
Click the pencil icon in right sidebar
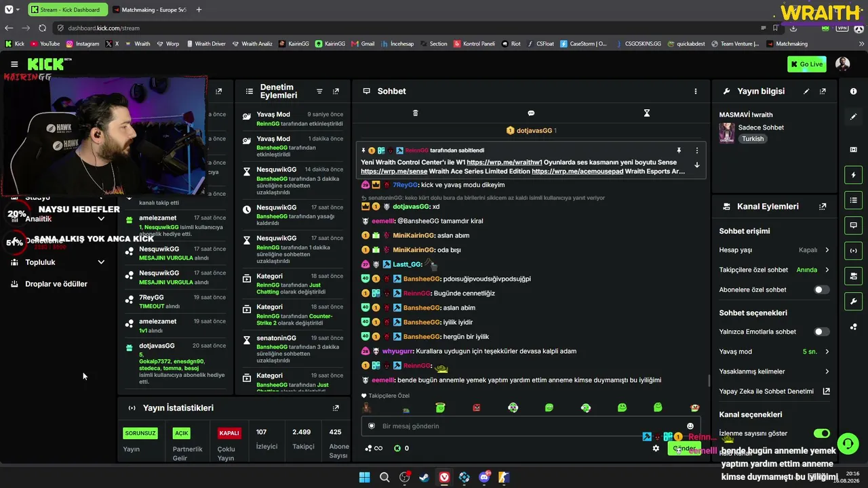[x=853, y=117]
